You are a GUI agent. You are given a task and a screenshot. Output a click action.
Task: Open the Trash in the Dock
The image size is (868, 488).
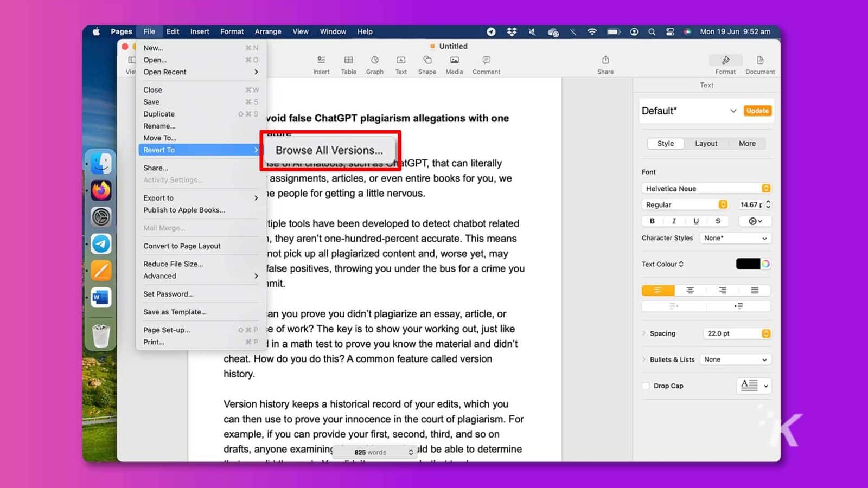point(101,336)
